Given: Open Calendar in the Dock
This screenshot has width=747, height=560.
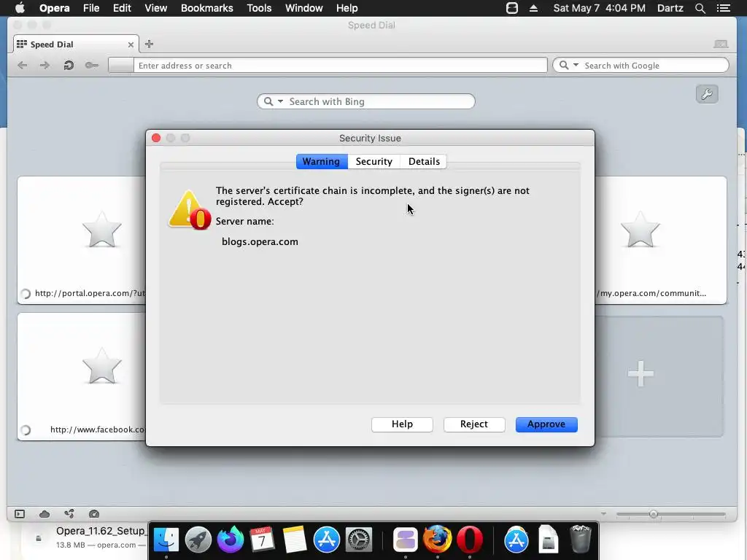Looking at the screenshot, I should (x=262, y=540).
